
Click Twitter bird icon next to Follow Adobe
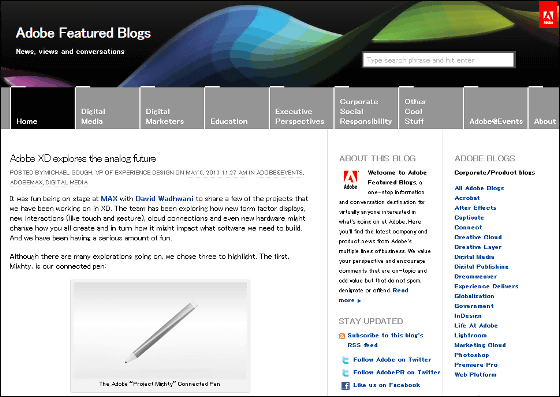345,360
